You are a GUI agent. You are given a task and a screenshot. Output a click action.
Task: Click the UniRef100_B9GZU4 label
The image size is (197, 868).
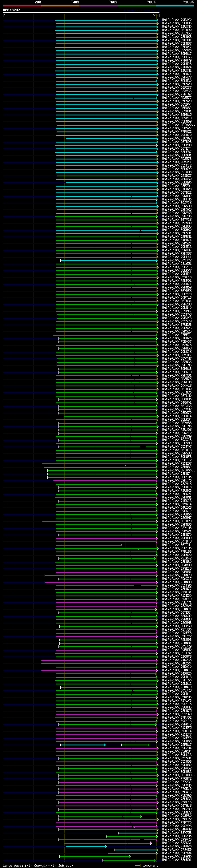[x=177, y=748]
